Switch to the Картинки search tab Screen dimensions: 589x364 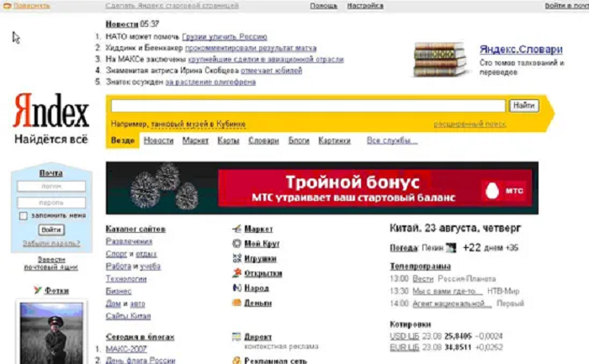[x=334, y=140]
